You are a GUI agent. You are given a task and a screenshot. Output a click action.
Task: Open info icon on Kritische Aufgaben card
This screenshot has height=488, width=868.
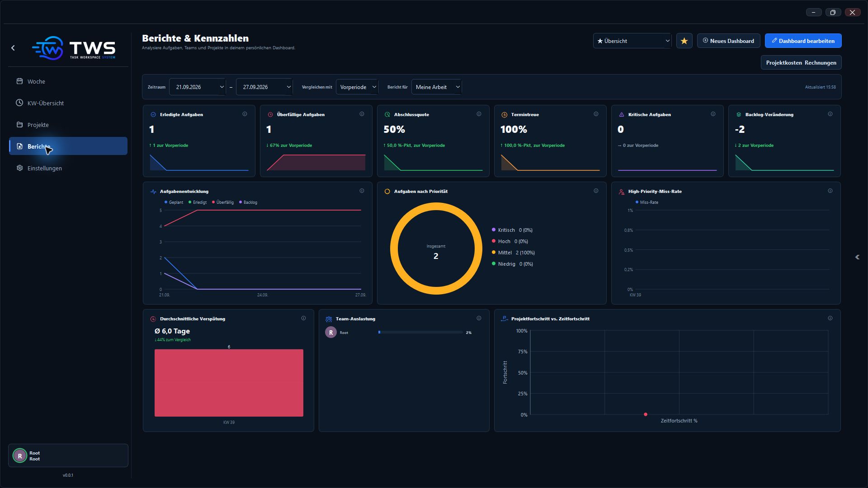point(713,114)
